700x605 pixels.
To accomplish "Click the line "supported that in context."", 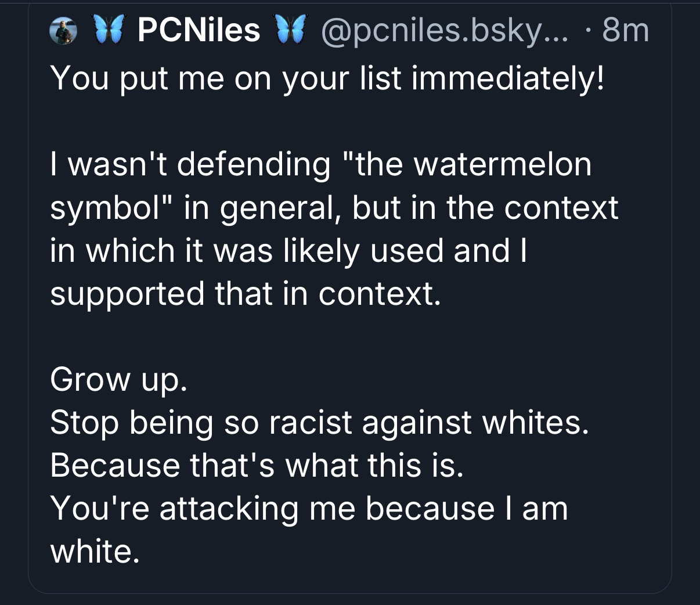I will click(246, 293).
